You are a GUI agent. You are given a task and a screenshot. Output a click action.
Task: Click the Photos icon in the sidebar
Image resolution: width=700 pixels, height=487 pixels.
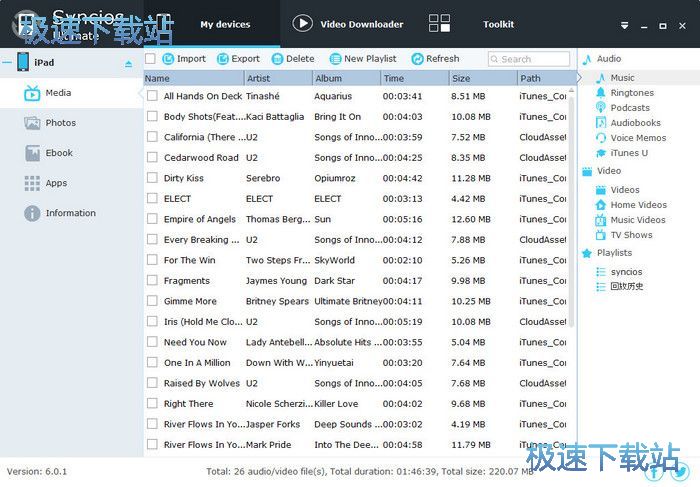[32, 123]
